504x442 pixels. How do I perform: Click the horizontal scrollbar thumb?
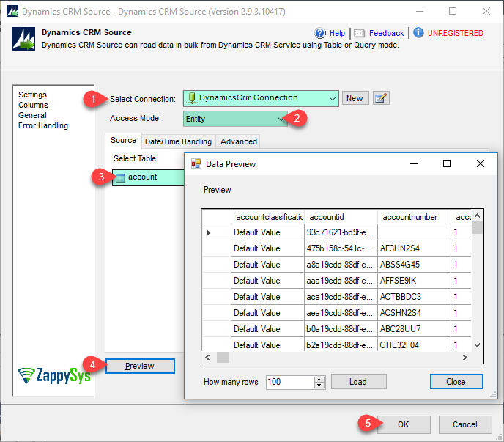[x=223, y=357]
